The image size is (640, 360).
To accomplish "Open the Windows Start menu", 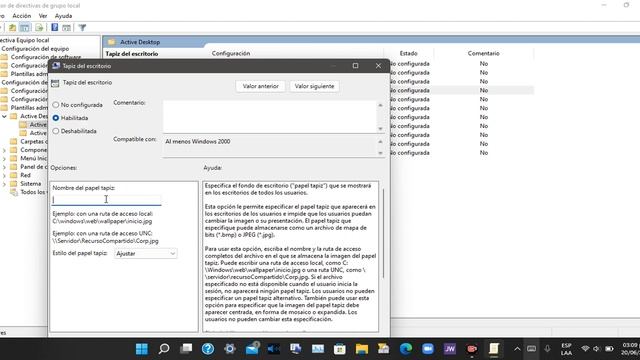I will 142,349.
